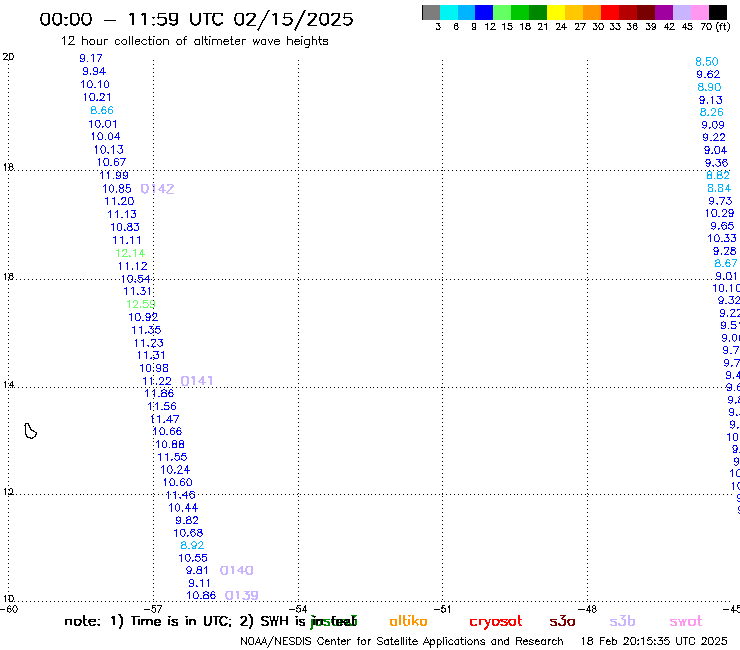
Task: Select the -51 longitude axis label
Action: (x=442, y=609)
